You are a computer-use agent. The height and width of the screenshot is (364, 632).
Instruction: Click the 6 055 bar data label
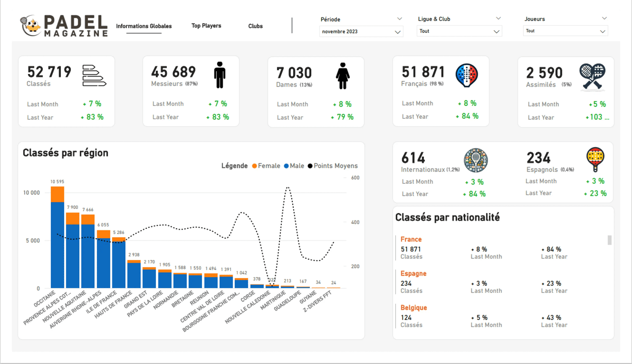(x=103, y=225)
